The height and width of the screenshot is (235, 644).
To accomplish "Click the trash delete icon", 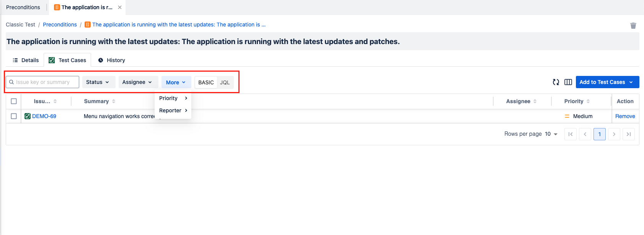I will click(x=633, y=26).
